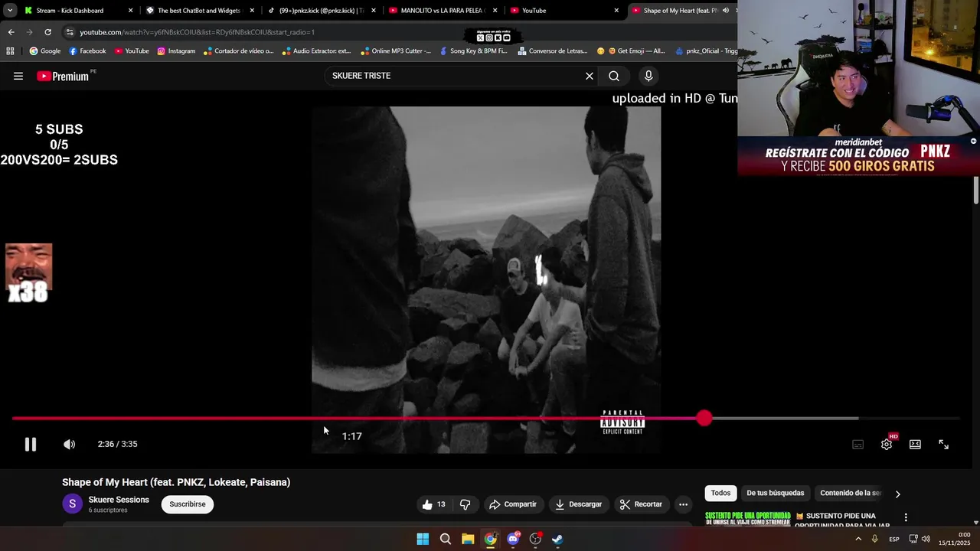Click the magnifier search icon beside the search box
The image size is (980, 551).
(614, 76)
